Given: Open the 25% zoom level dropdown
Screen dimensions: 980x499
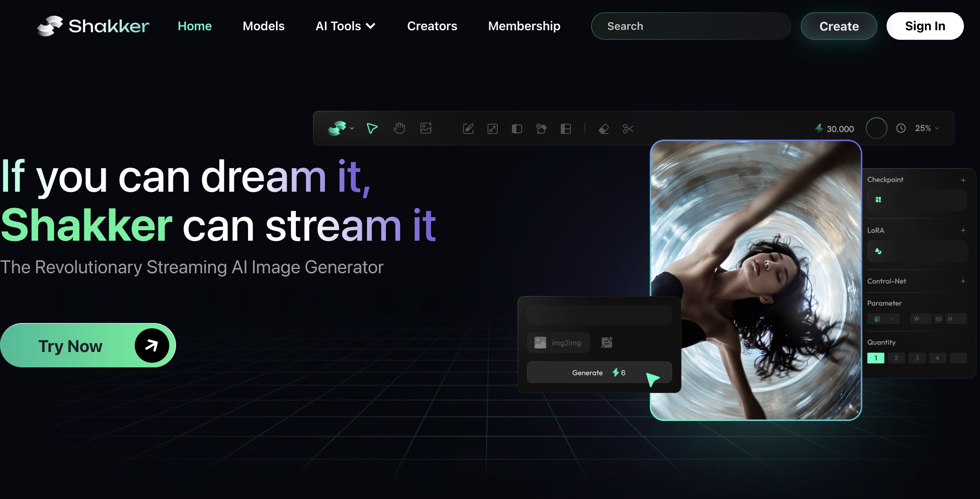Looking at the screenshot, I should (x=926, y=129).
